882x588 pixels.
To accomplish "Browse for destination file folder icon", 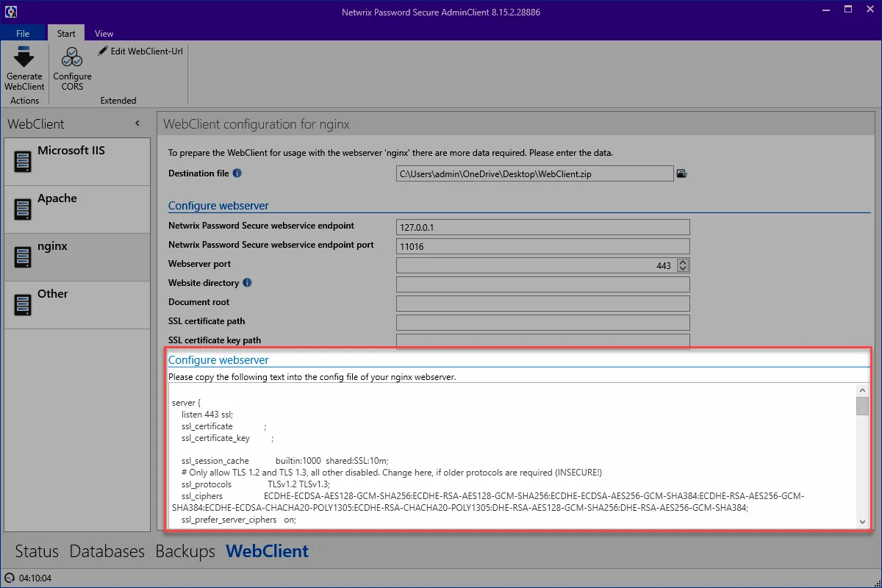I will 681,173.
